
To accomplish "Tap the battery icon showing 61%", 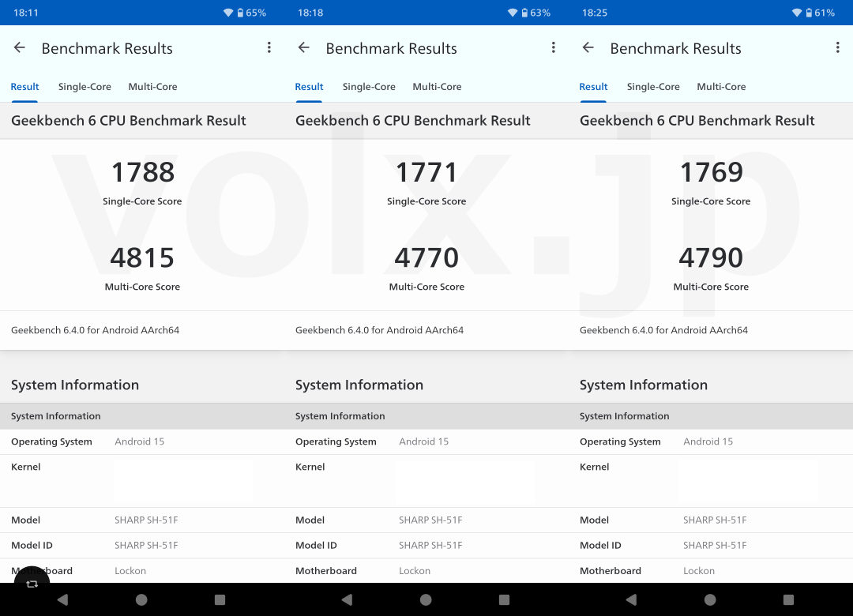I will (x=809, y=13).
